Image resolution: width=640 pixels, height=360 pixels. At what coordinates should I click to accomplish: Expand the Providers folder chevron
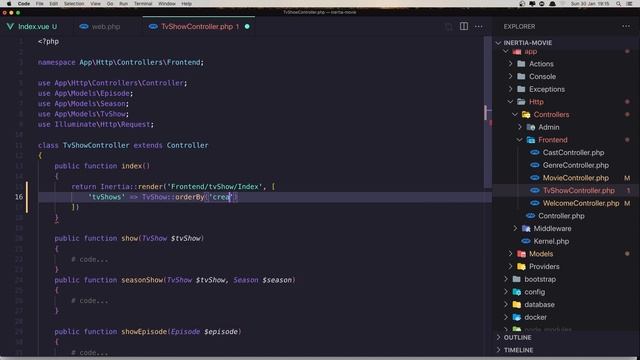click(510, 266)
